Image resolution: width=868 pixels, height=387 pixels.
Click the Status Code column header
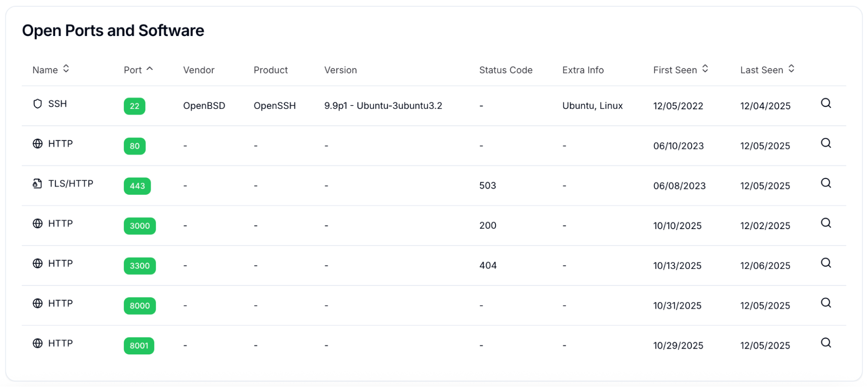(x=505, y=70)
